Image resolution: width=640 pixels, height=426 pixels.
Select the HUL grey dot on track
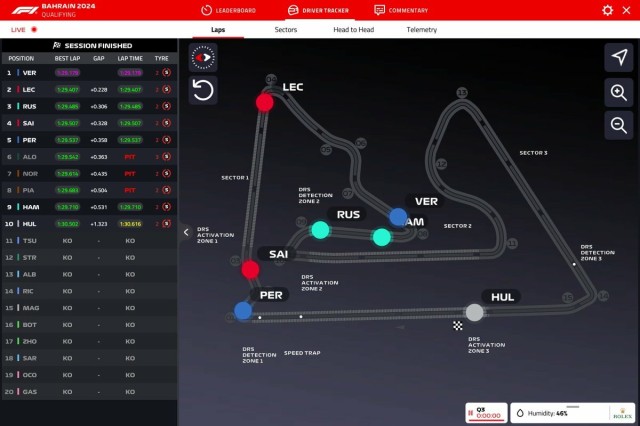(474, 313)
